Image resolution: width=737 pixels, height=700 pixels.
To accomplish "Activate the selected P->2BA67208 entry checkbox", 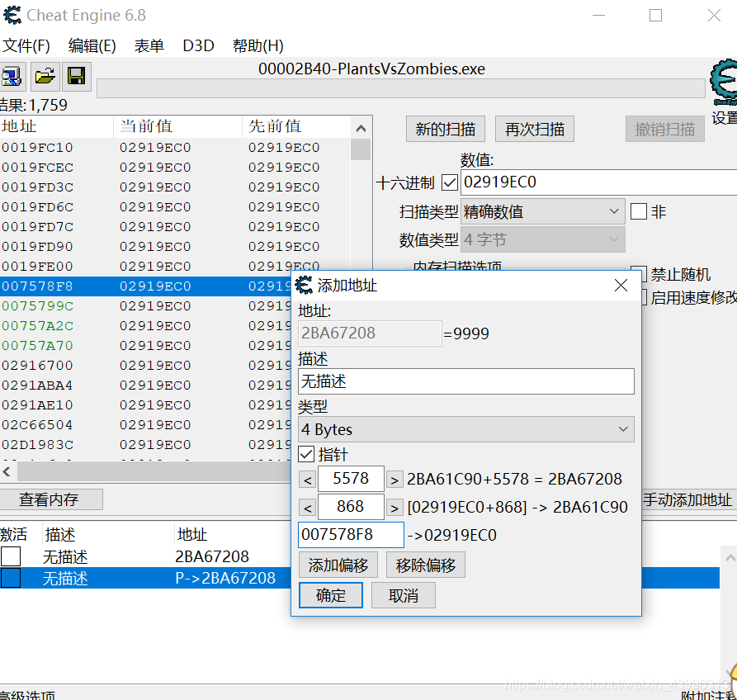I will coord(11,578).
